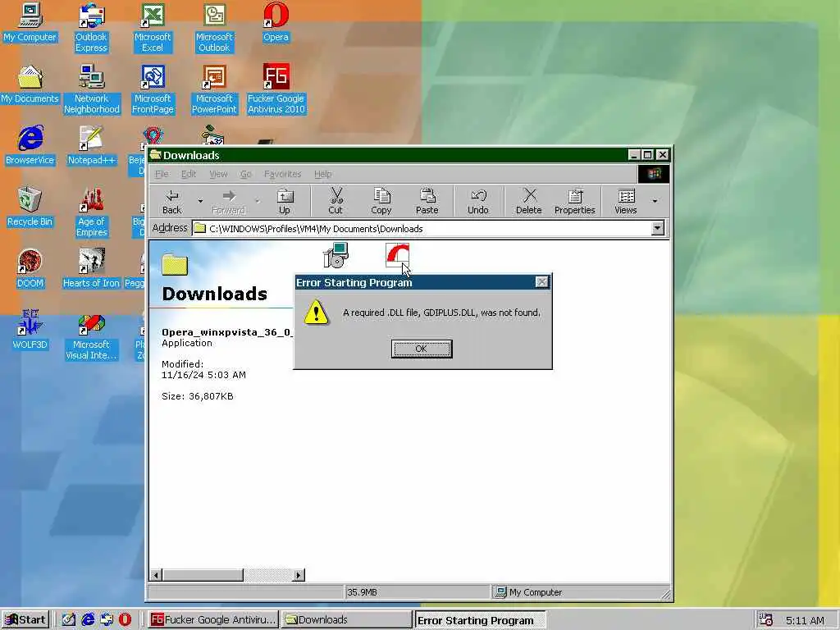Screen dimensions: 840x630
Task: Switch to Google Antivirus taskbar button
Action: (x=212, y=620)
